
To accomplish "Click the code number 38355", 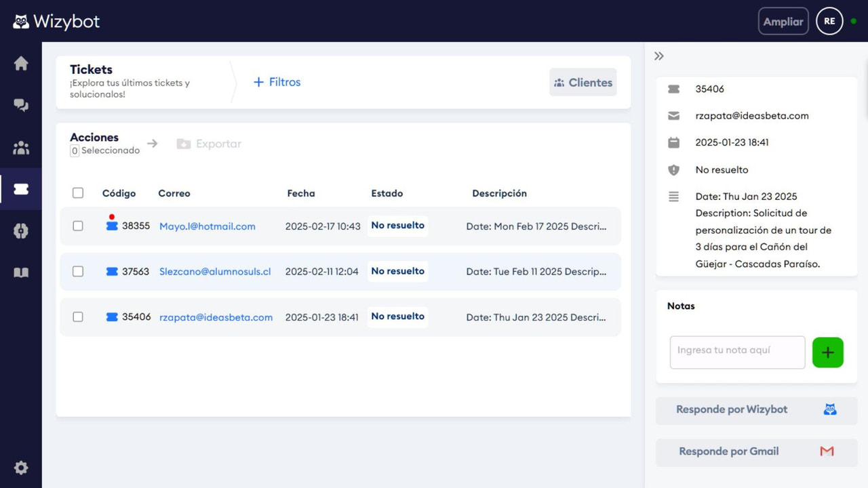I will [136, 226].
